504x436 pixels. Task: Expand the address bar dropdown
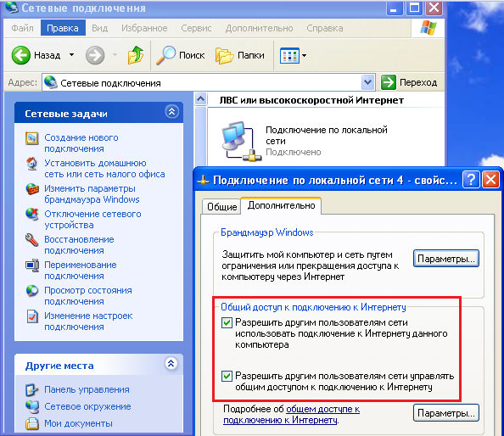pyautogui.click(x=367, y=82)
